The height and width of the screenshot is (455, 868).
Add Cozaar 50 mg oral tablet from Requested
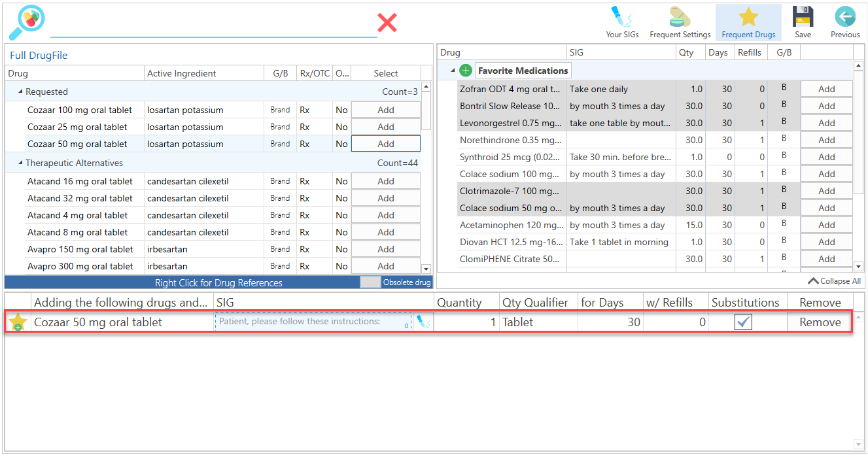(x=386, y=144)
